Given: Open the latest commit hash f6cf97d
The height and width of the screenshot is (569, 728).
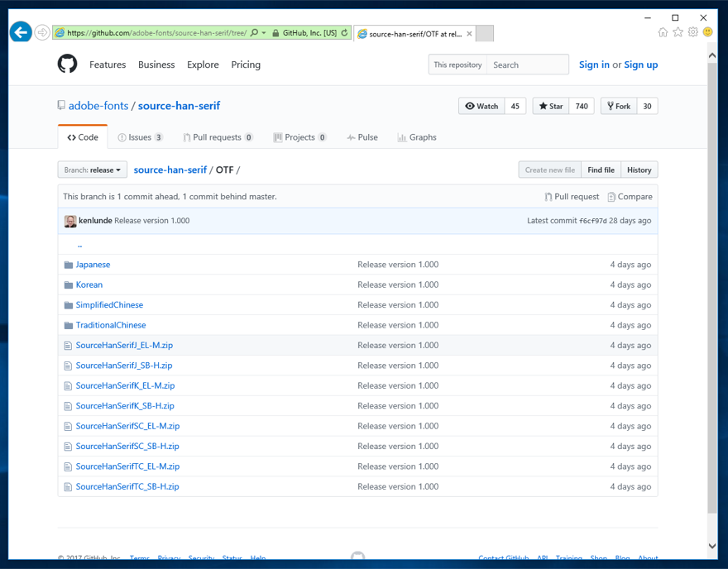Looking at the screenshot, I should click(x=592, y=221).
